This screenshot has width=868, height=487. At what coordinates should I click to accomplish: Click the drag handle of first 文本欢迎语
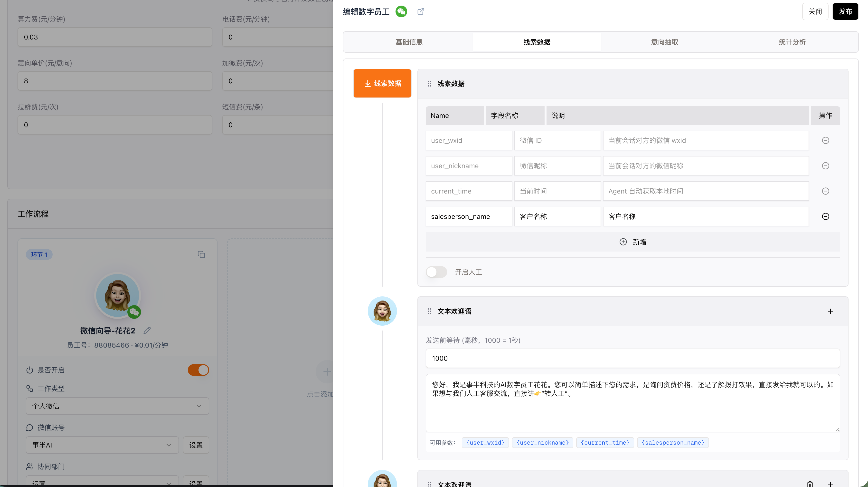pos(429,311)
